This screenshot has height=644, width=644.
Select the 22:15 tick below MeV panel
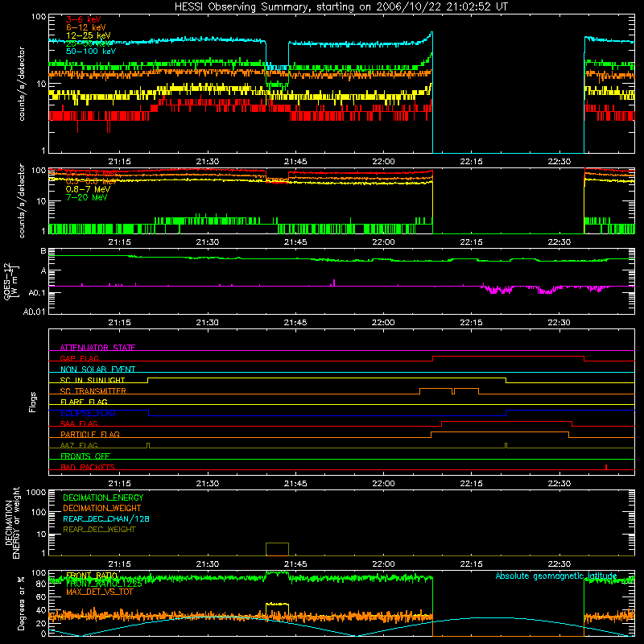(471, 242)
